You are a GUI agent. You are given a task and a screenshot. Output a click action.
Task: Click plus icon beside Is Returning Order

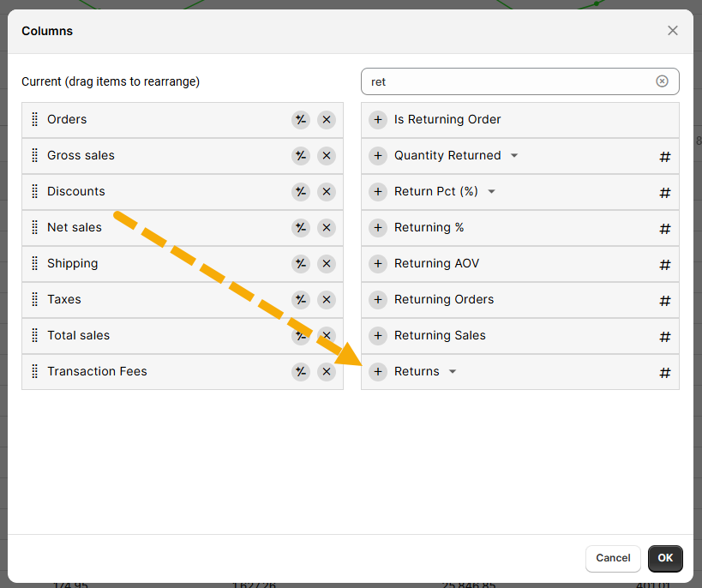click(378, 120)
